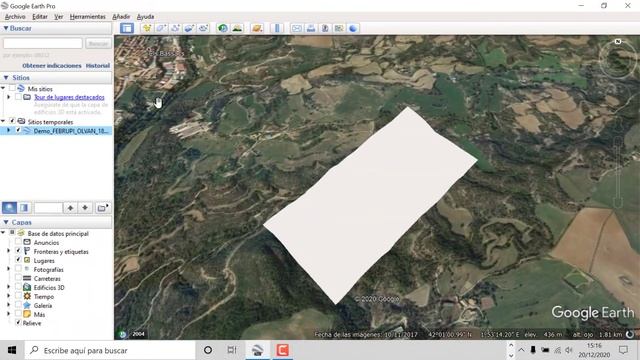Image resolution: width=640 pixels, height=360 pixels.
Task: Add a placemark with the yellow pin icon
Action: [x=147, y=28]
